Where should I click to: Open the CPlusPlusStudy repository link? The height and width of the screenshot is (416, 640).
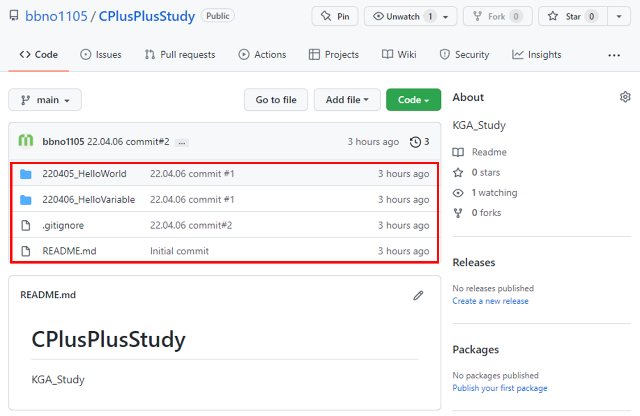147,16
